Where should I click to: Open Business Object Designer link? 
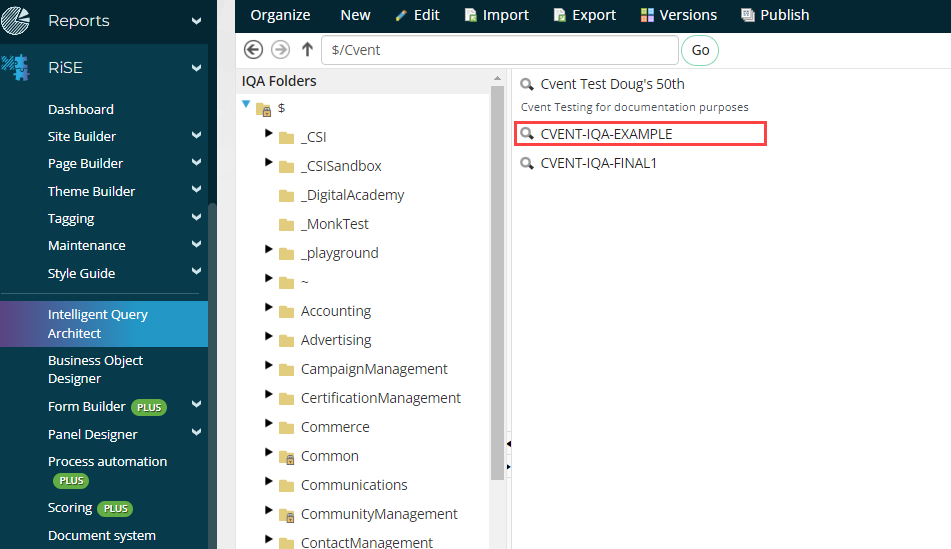pos(96,369)
